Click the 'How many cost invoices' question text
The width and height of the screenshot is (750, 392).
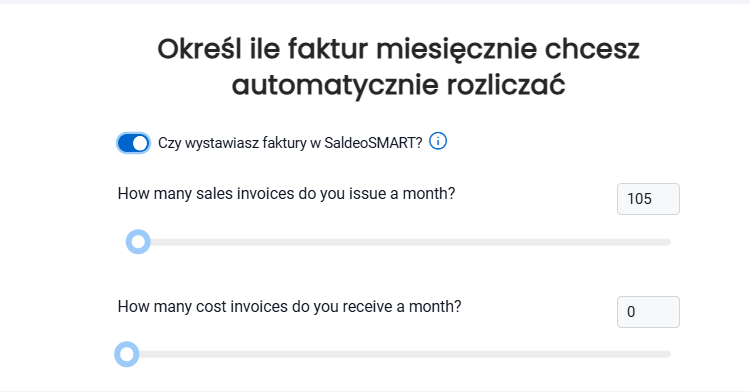(289, 306)
